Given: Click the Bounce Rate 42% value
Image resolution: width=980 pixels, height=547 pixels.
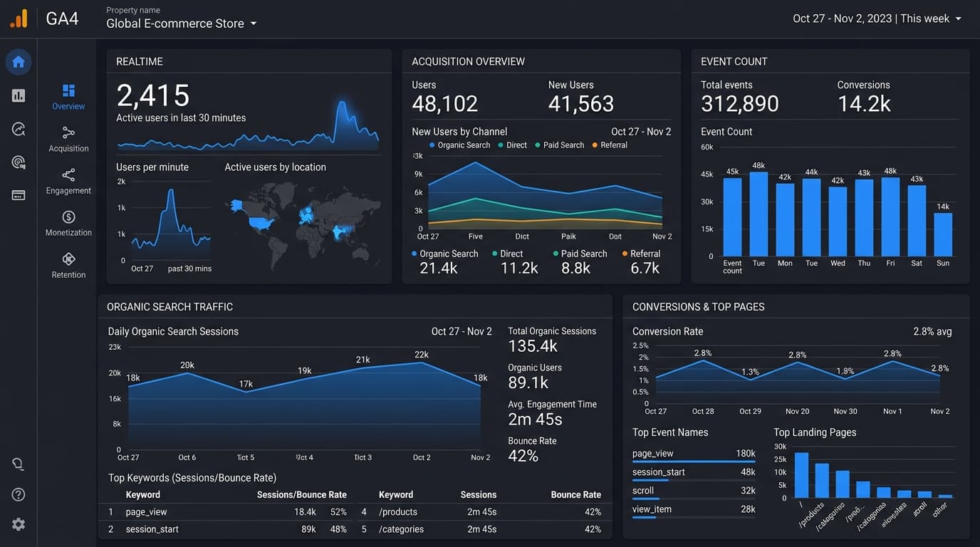Looking at the screenshot, I should pyautogui.click(x=523, y=456).
